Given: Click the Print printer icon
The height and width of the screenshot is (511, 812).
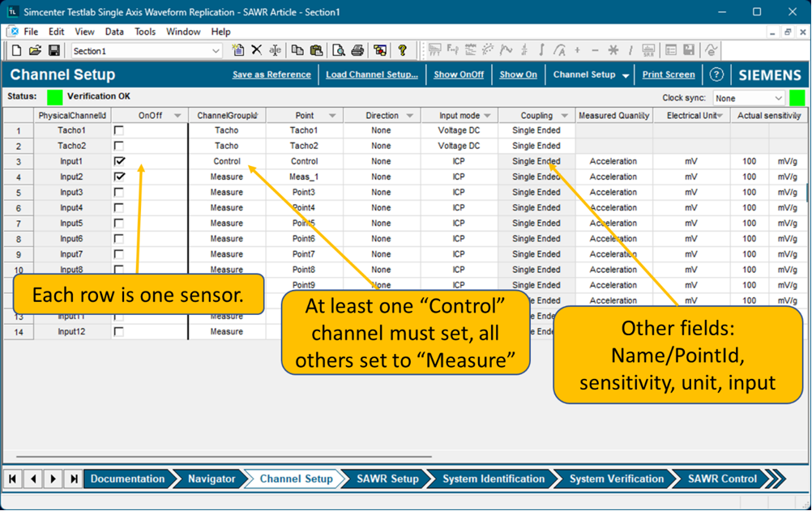Looking at the screenshot, I should pos(357,50).
